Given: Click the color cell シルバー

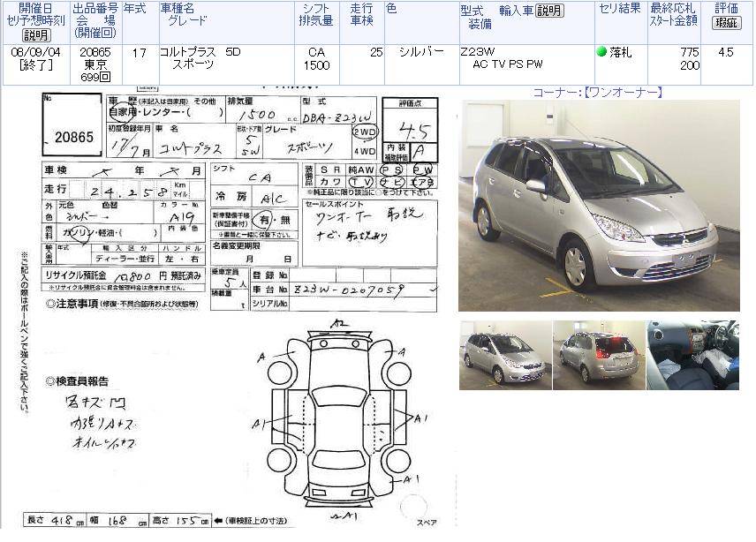Looking at the screenshot, I should pyautogui.click(x=421, y=52).
